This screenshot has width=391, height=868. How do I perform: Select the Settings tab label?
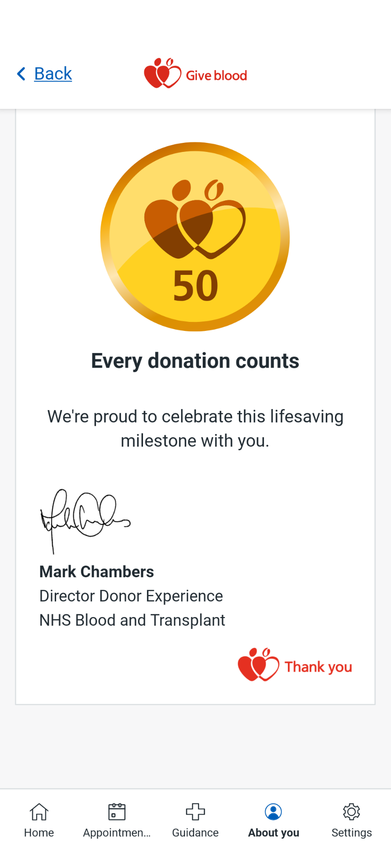coord(352,833)
